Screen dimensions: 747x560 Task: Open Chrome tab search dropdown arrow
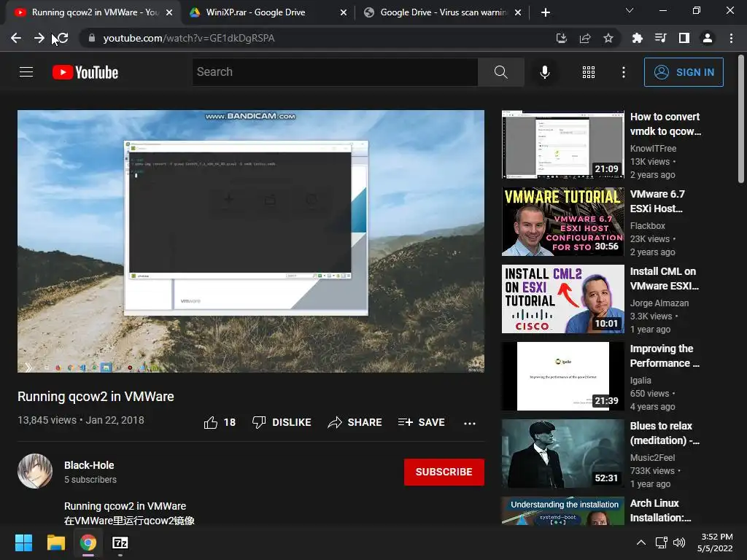tap(630, 10)
